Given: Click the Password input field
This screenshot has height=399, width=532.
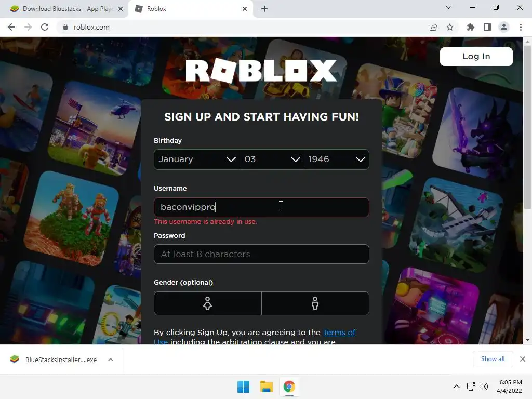Looking at the screenshot, I should click(x=261, y=254).
